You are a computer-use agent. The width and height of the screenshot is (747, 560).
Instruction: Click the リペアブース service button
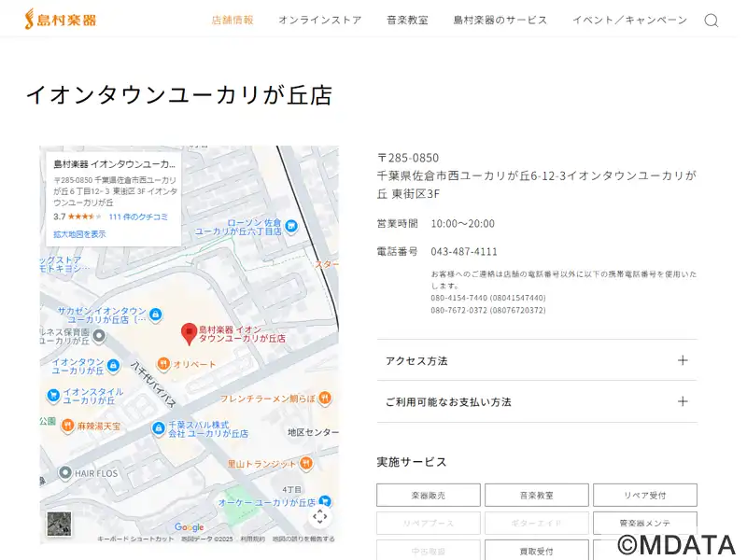tap(429, 523)
